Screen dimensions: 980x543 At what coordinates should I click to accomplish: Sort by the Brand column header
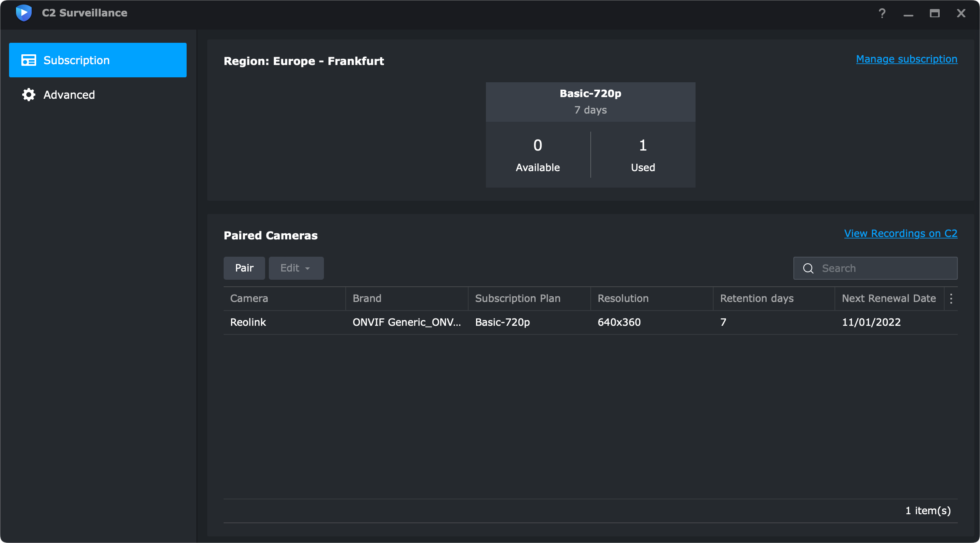[x=407, y=299]
